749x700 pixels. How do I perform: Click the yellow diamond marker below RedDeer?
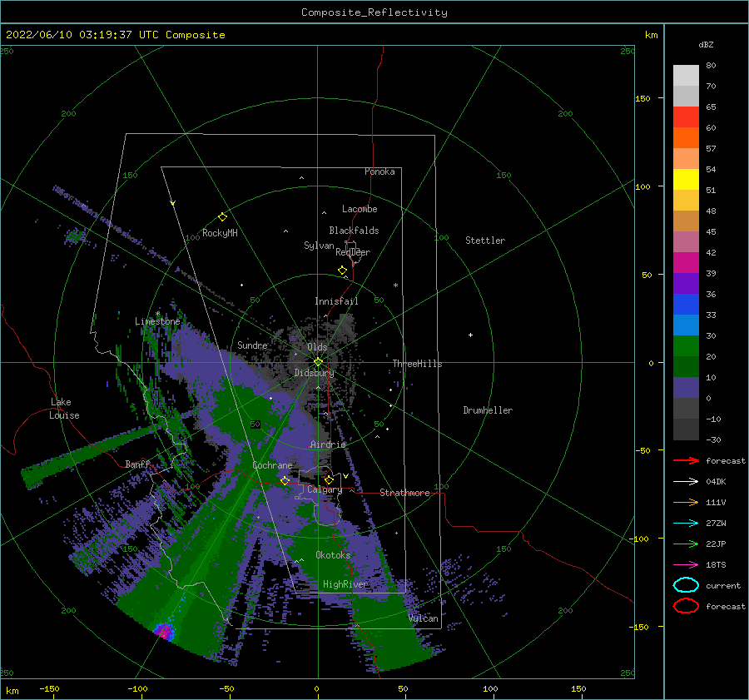pyautogui.click(x=342, y=270)
